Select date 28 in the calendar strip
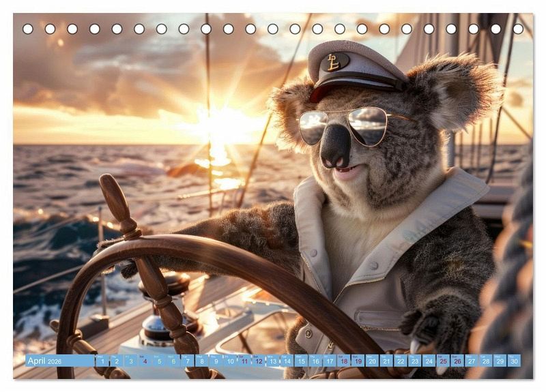 tap(486, 361)
